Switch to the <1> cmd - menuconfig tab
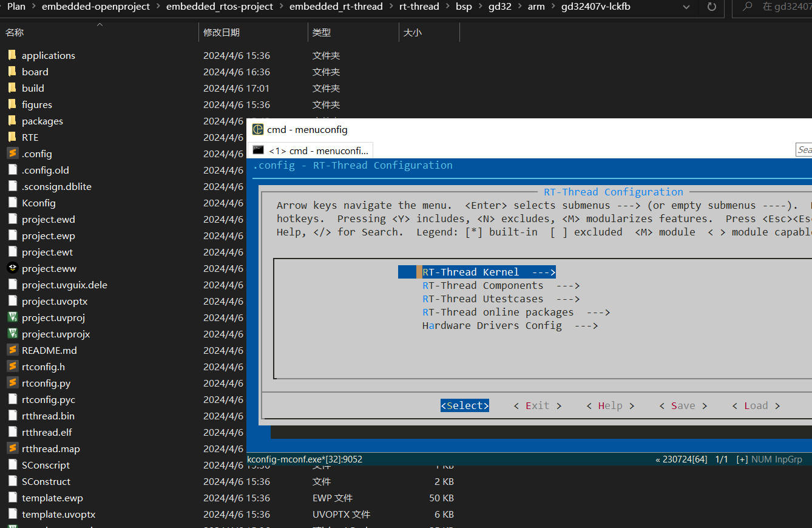The width and height of the screenshot is (812, 528). click(x=311, y=151)
